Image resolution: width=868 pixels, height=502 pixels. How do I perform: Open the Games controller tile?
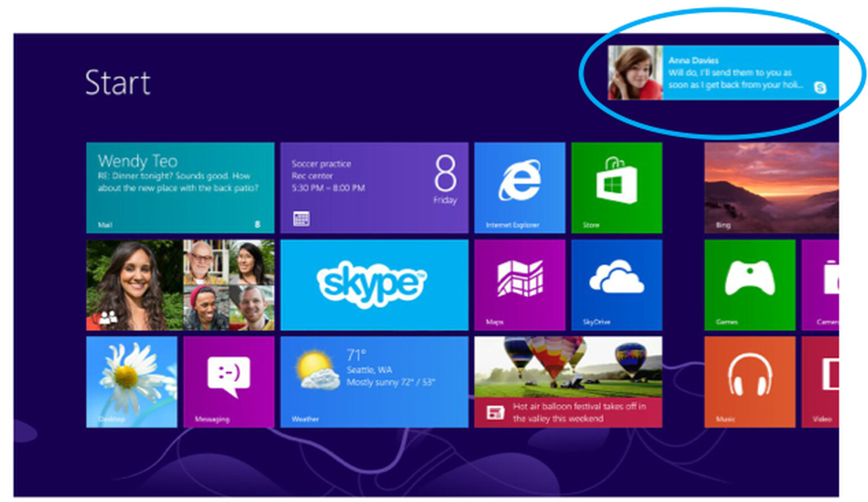(x=749, y=285)
